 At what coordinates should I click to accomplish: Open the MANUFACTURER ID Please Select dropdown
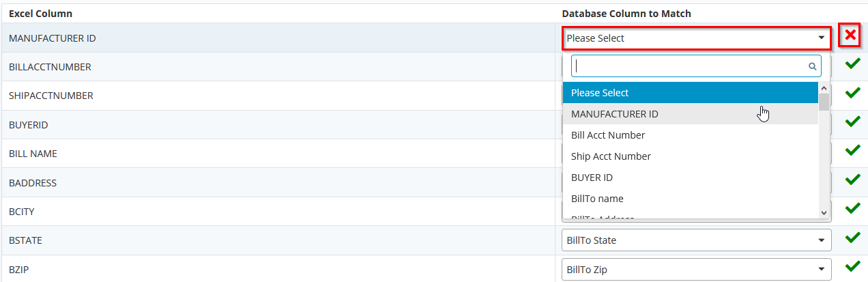(697, 38)
